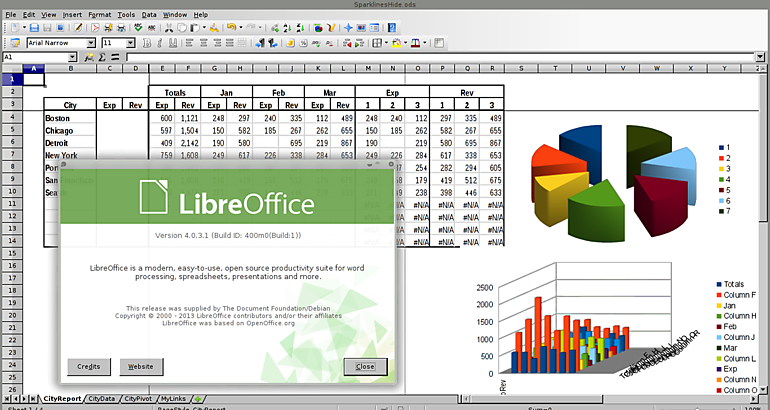
Task: Click the Clone Formatting paintbrush
Action: pyautogui.click(x=214, y=28)
